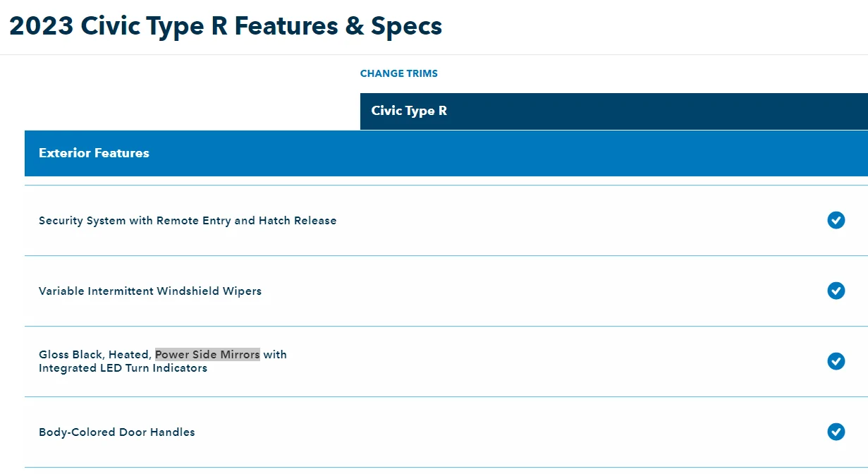Click the Body-Colored Door Handles feature row

[x=116, y=432]
